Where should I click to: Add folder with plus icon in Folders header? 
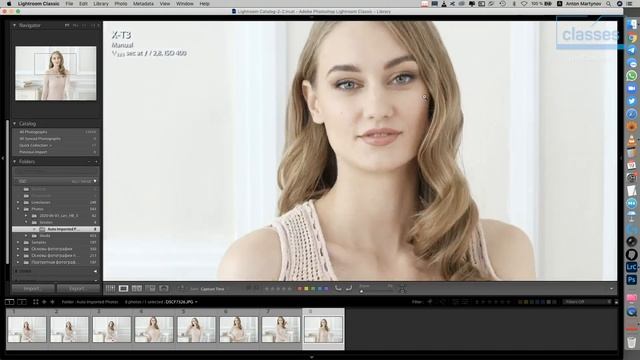(x=96, y=162)
